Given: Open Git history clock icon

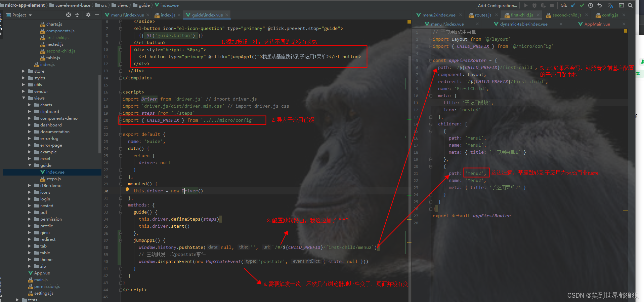Looking at the screenshot, I should (x=591, y=5).
